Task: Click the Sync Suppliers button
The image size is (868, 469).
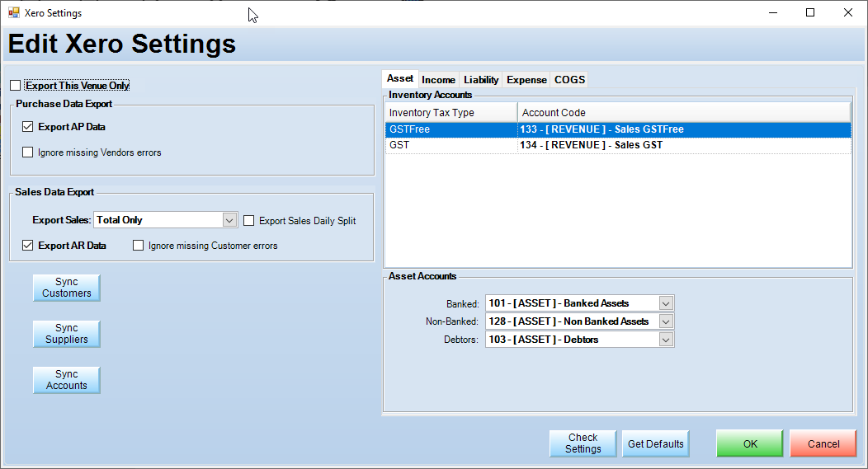Action: tap(67, 334)
